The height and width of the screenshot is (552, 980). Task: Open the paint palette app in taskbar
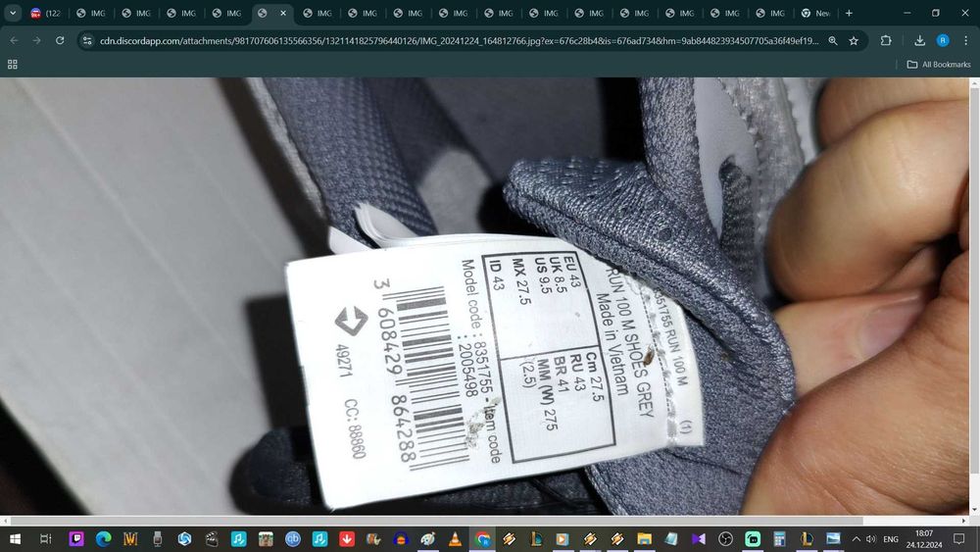[428, 539]
